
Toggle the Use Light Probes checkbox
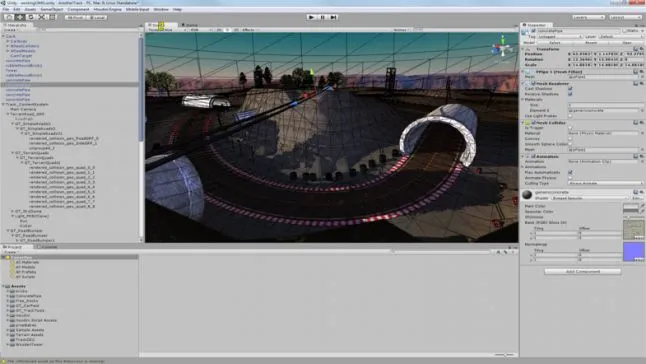[x=570, y=116]
